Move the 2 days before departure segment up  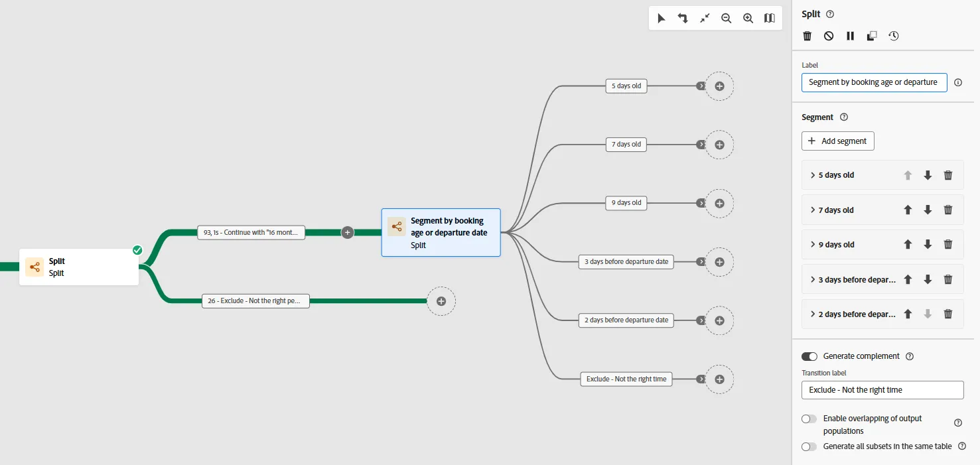point(908,314)
